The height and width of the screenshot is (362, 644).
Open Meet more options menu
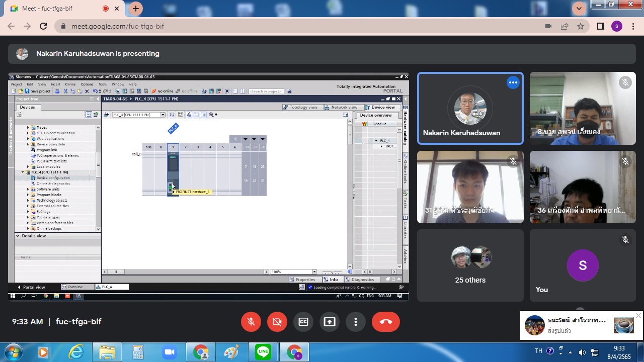tap(356, 322)
